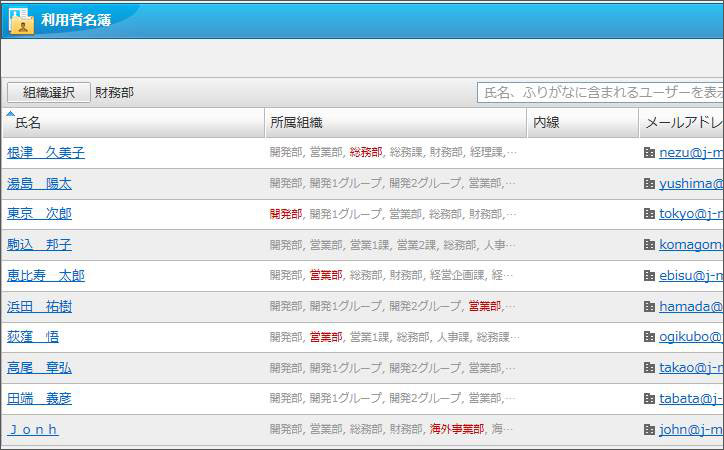The height and width of the screenshot is (450, 724).
Task: Open the email link for tabata
Action: click(690, 399)
